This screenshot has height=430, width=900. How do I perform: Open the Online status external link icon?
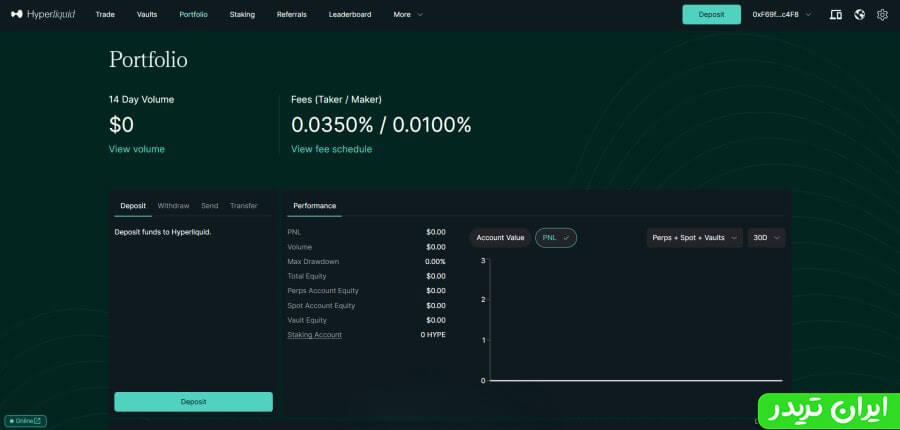(37, 421)
